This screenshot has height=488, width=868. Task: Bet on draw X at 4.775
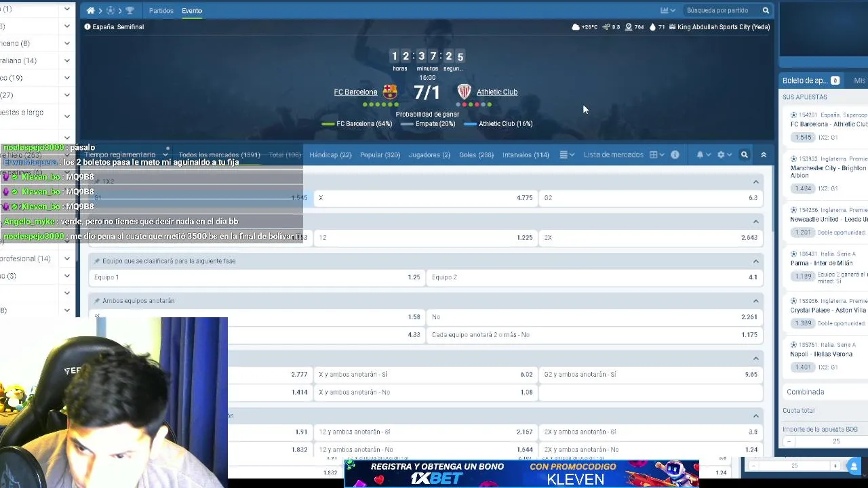click(x=426, y=198)
